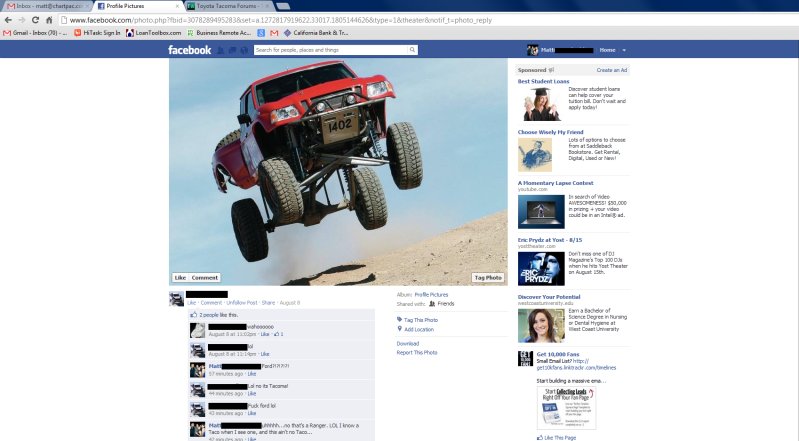The image size is (799, 441).
Task: Click thumbs-up count on the wahoooooo comment
Action: tap(279, 334)
